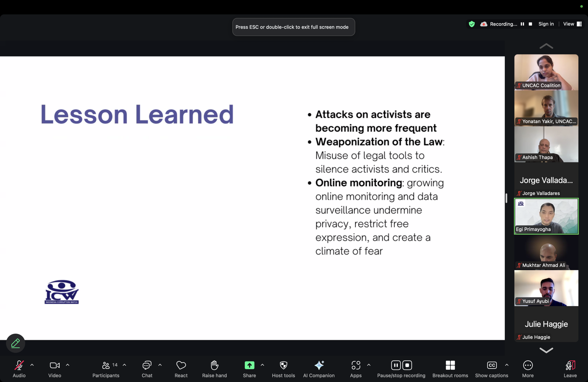Open AI Companion sparkle icon
The height and width of the screenshot is (382, 588).
(x=319, y=365)
